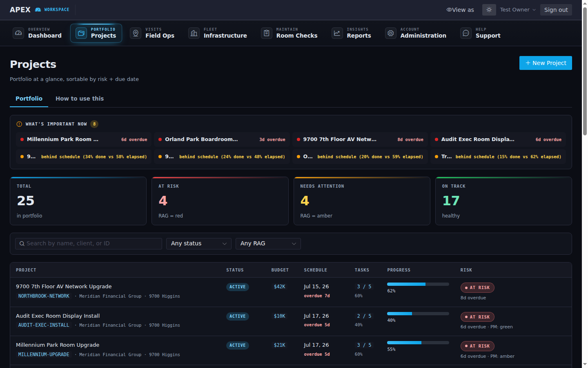Expand the Test Owner user menu
The image size is (588, 368).
518,10
